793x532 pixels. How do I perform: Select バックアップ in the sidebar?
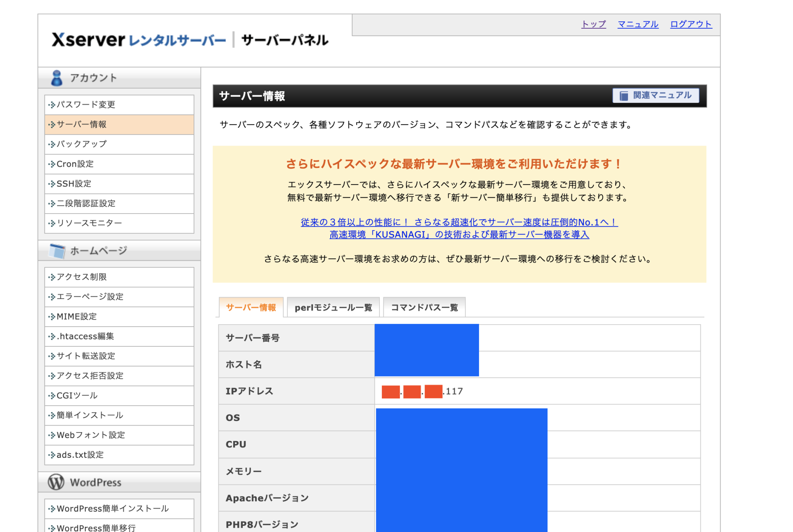(x=81, y=144)
